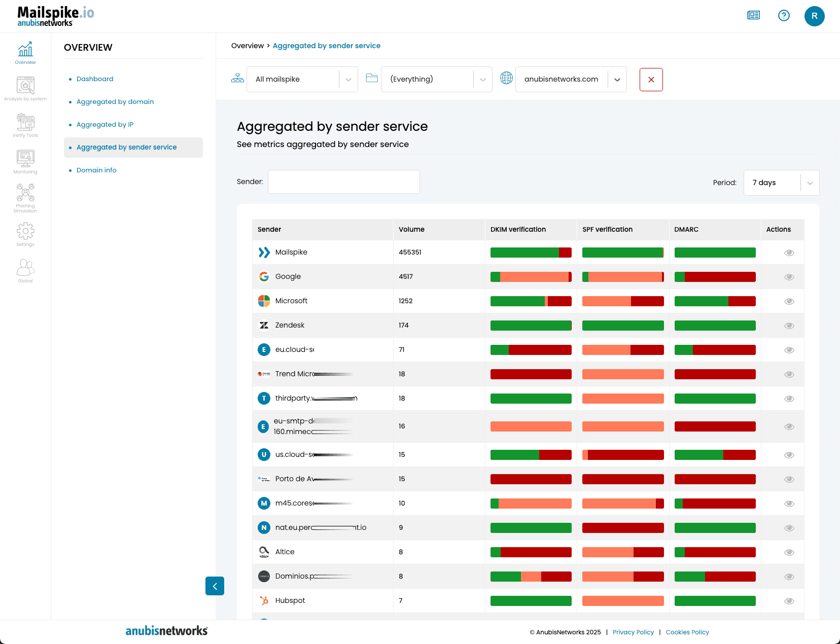Screen dimensions: 840x644
Task: Open the Overview sidebar icon
Action: click(25, 53)
